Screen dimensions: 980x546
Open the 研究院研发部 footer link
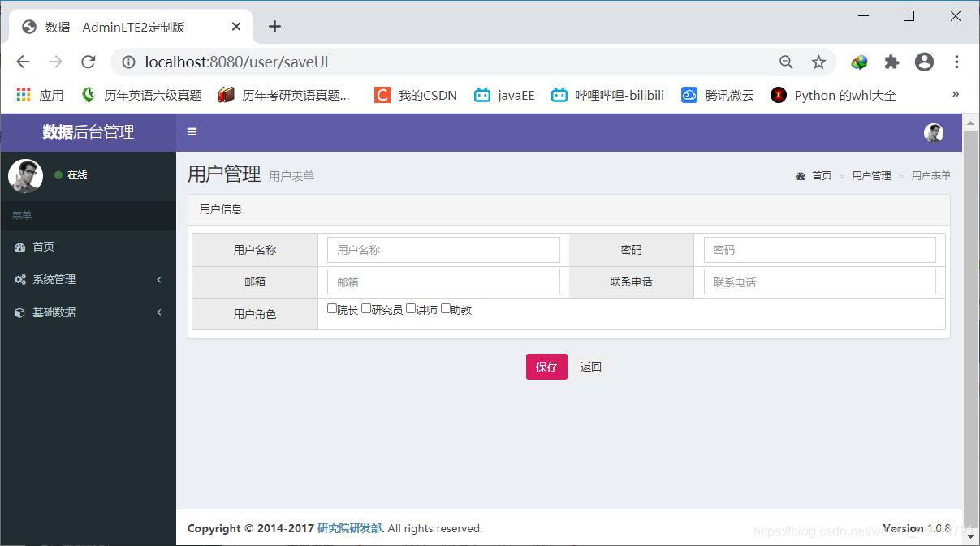click(x=349, y=528)
